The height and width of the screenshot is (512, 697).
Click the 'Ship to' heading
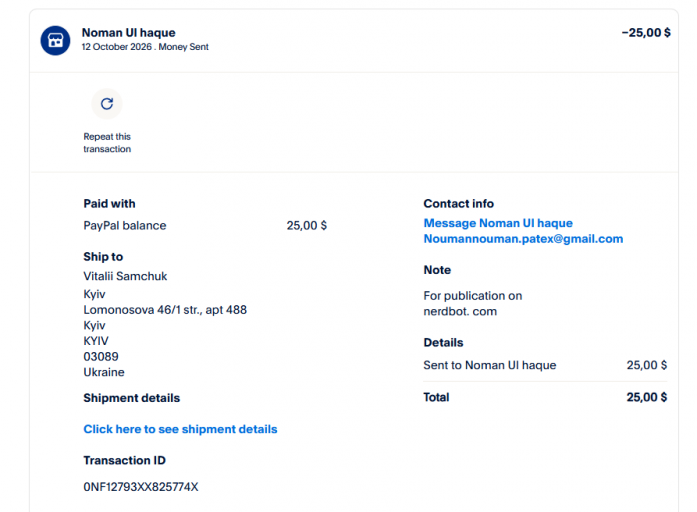click(103, 257)
